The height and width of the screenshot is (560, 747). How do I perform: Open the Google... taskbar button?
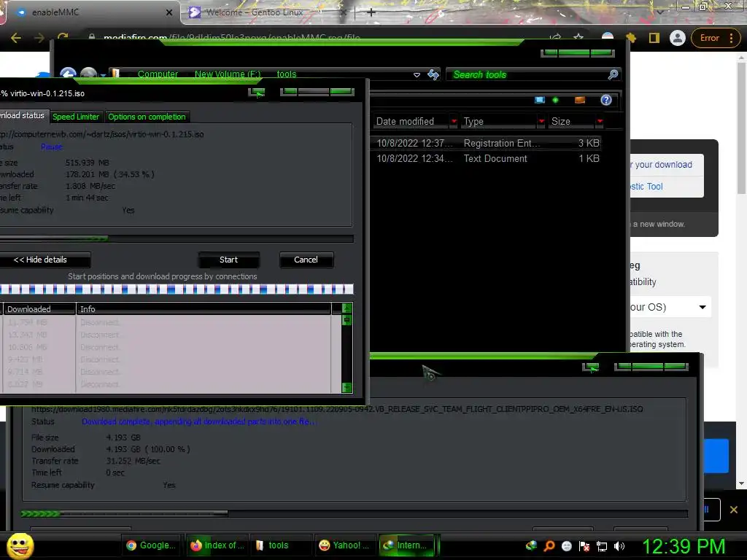pyautogui.click(x=152, y=545)
